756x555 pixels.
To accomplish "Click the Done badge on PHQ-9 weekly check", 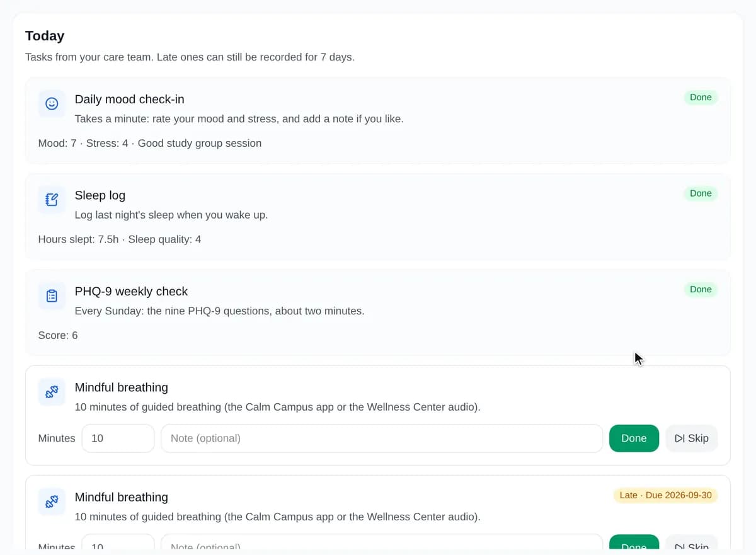I will (701, 289).
